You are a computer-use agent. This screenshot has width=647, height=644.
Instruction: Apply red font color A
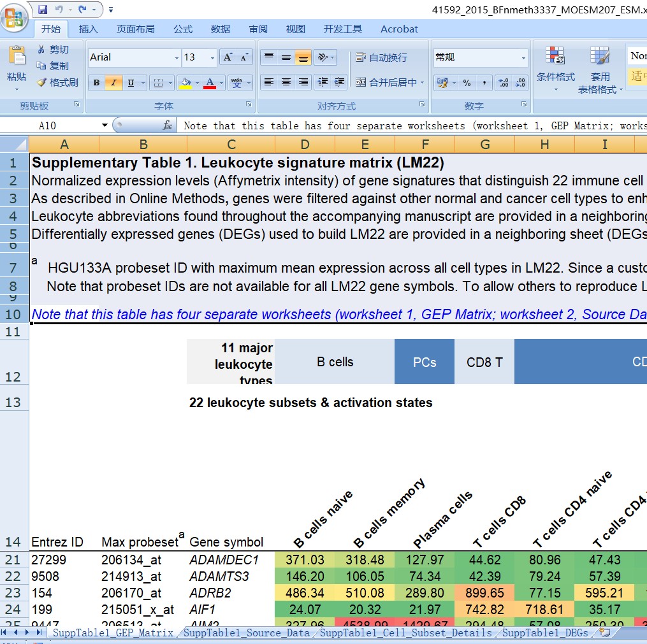click(210, 82)
